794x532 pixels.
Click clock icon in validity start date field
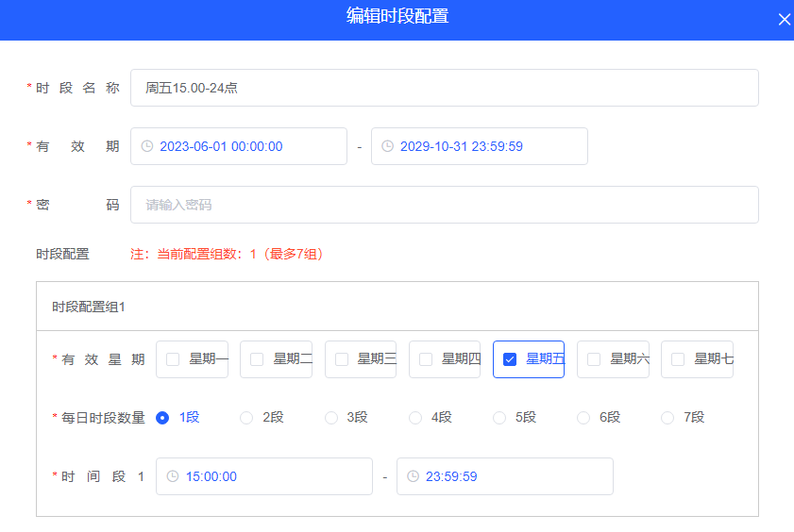pyautogui.click(x=146, y=146)
